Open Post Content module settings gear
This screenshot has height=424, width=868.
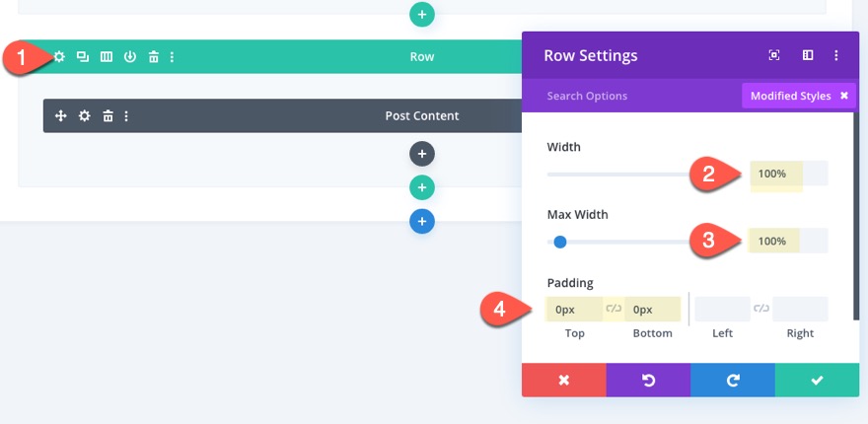pos(84,116)
